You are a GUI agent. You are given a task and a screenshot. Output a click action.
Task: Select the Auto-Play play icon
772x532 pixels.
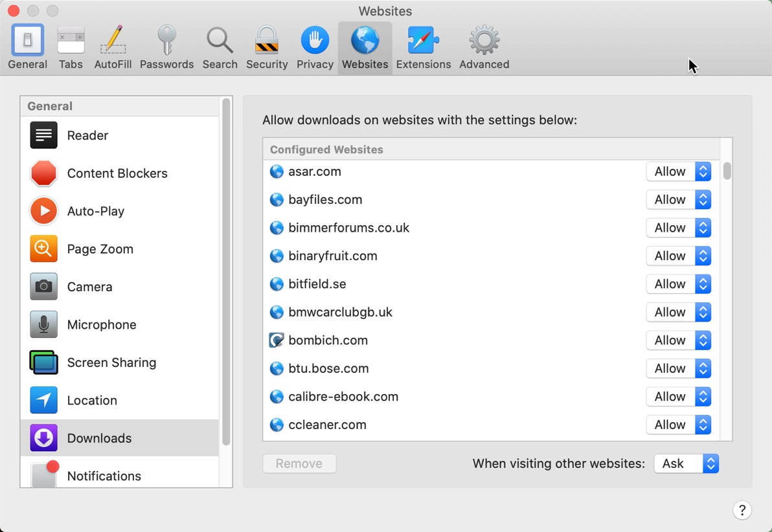coord(44,211)
